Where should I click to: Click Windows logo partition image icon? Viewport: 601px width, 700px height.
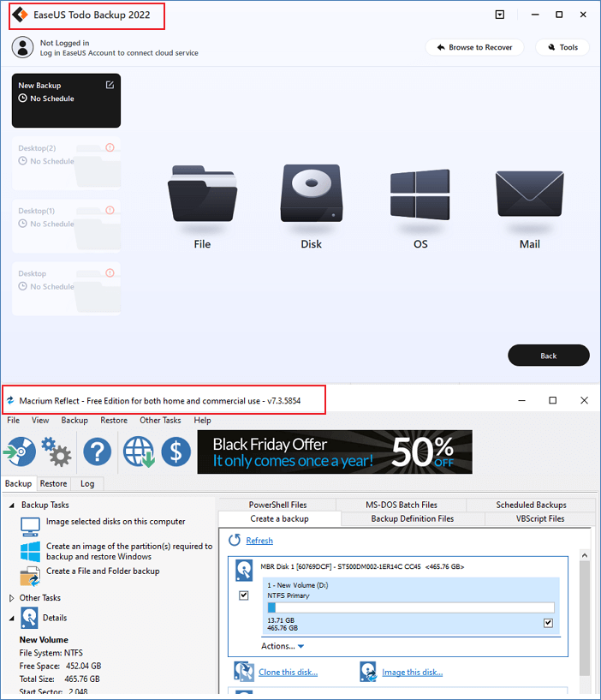click(x=30, y=551)
